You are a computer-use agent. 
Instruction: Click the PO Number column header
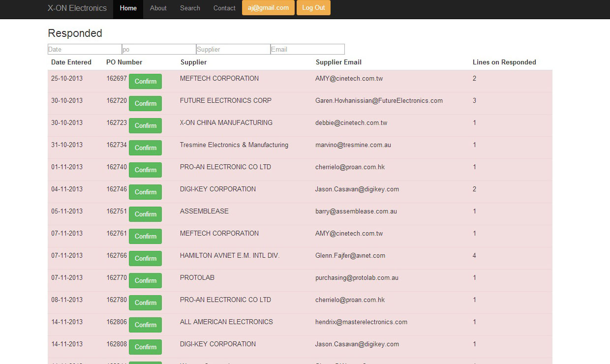point(124,62)
